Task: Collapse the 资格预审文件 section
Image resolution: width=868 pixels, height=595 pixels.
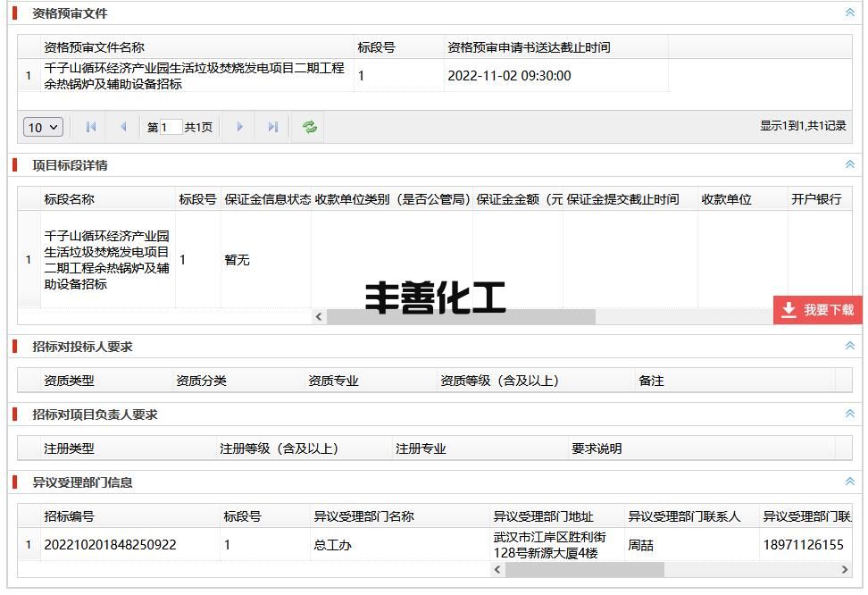Action: pyautogui.click(x=850, y=13)
